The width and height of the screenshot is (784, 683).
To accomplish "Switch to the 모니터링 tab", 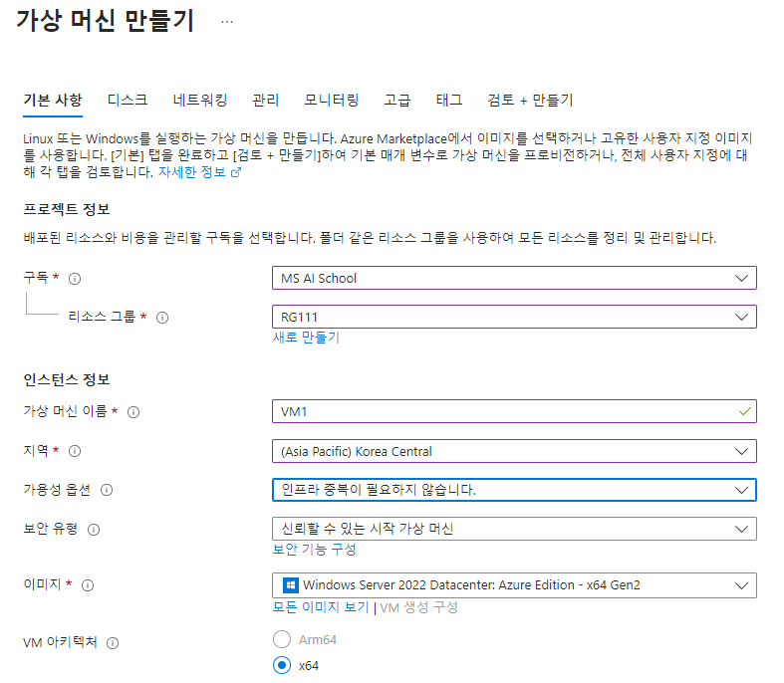I will pyautogui.click(x=332, y=101).
